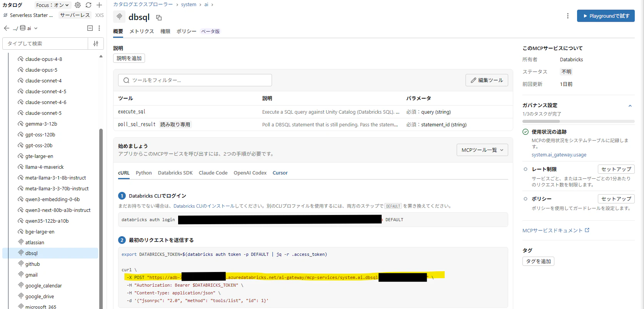Click the plus icon to add to catalog
644x309 pixels.
click(x=99, y=5)
